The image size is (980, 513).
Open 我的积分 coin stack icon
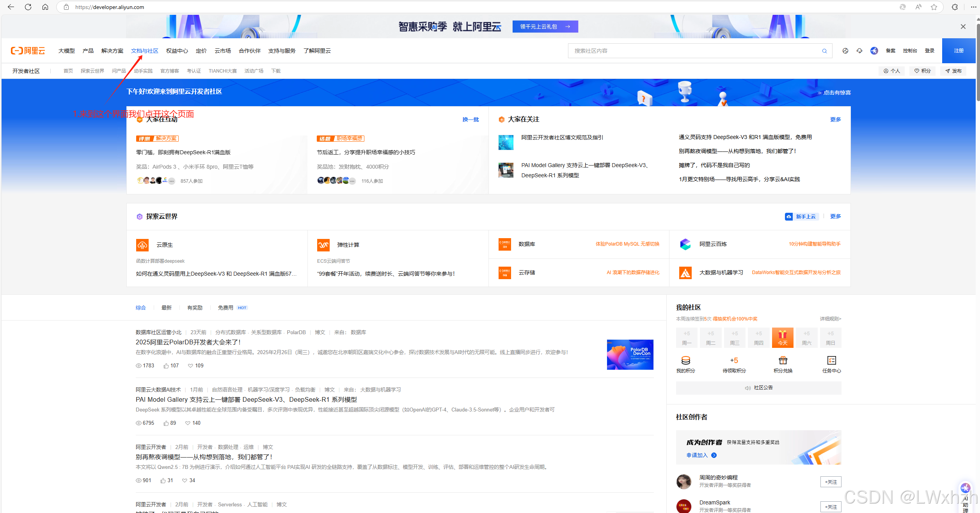click(x=685, y=360)
